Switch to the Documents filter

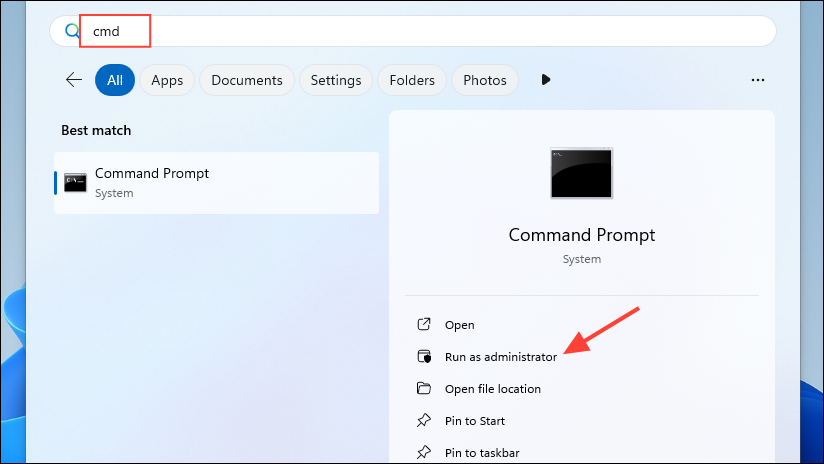(246, 80)
